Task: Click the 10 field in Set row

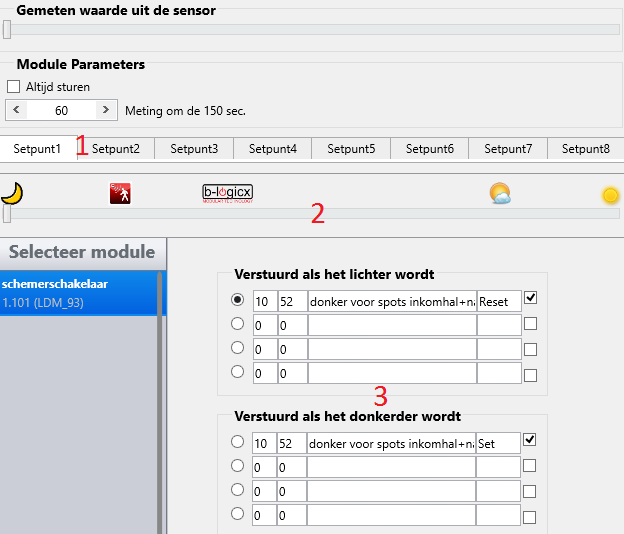Action: pyautogui.click(x=264, y=443)
